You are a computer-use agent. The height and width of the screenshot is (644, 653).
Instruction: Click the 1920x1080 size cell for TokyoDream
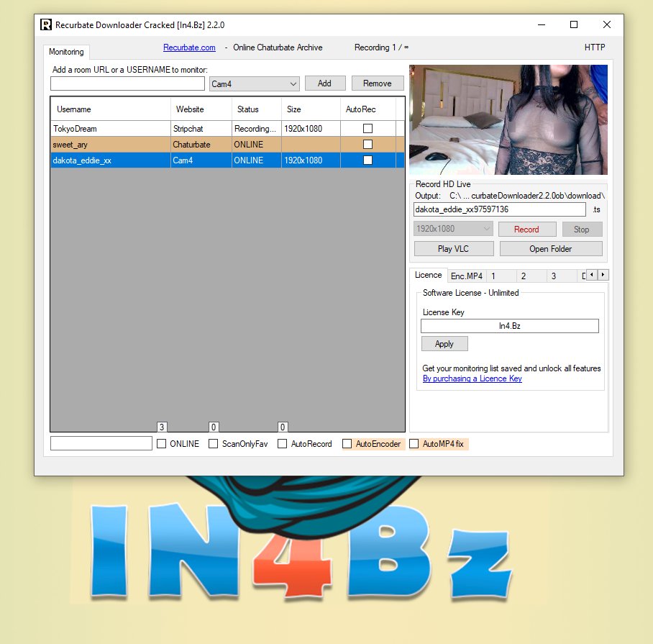(x=311, y=129)
